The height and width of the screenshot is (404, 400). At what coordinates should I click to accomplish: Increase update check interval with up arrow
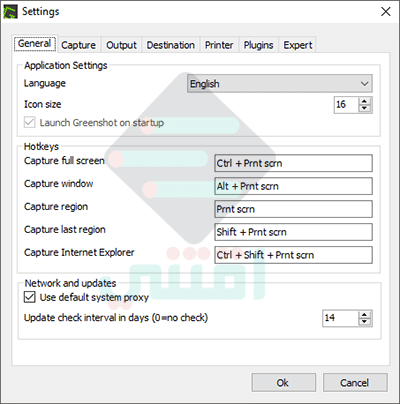(365, 315)
